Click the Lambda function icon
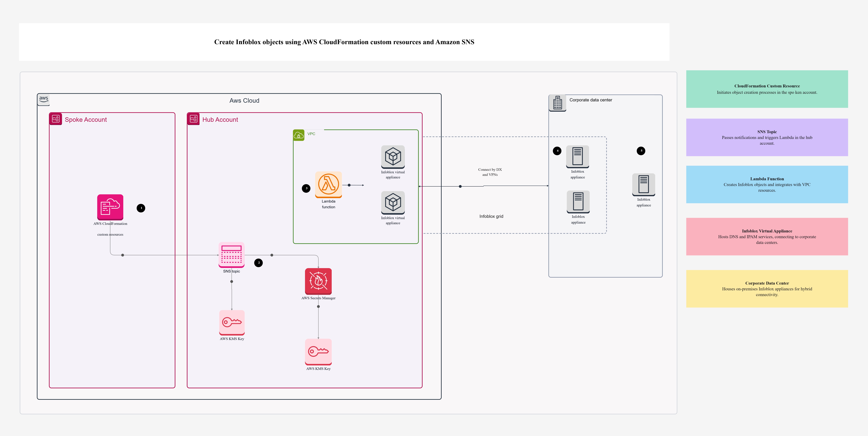868x436 pixels. (x=329, y=184)
